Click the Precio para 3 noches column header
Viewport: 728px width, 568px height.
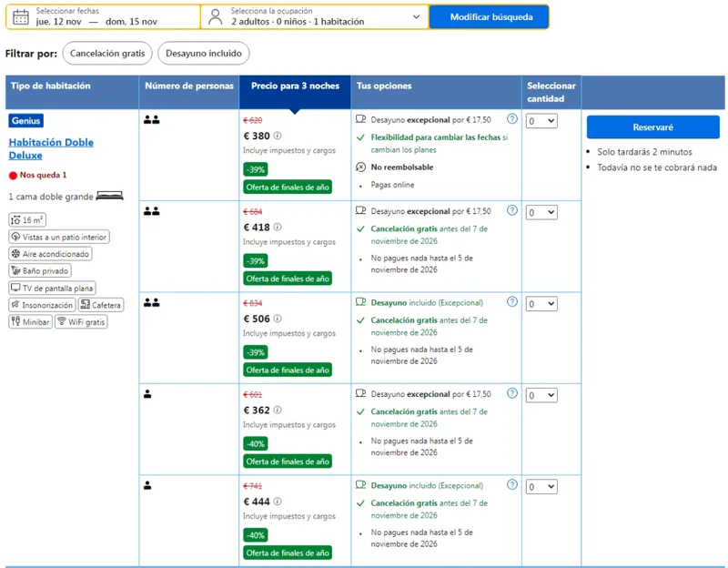coord(295,92)
